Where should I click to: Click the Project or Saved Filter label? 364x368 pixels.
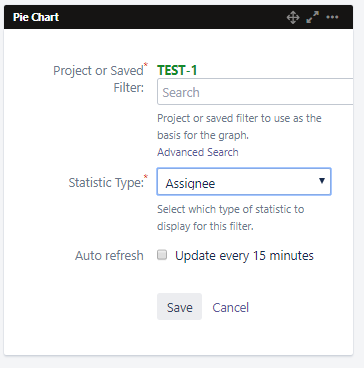click(x=99, y=79)
